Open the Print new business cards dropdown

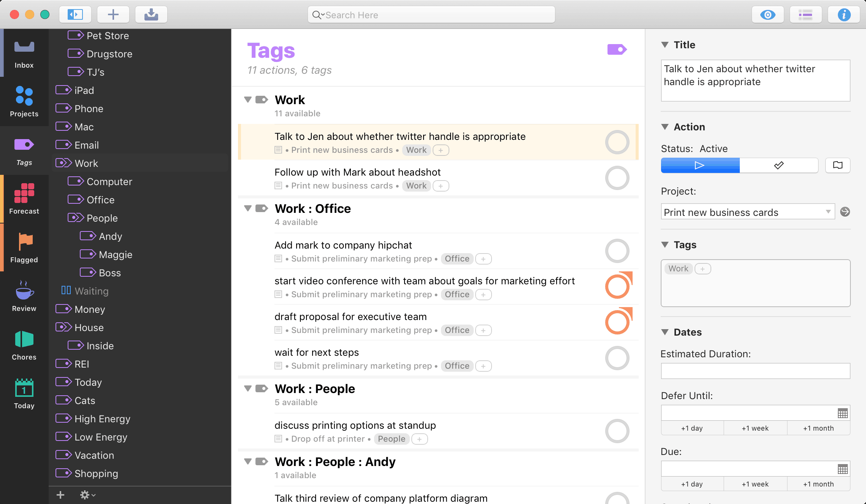pos(827,212)
